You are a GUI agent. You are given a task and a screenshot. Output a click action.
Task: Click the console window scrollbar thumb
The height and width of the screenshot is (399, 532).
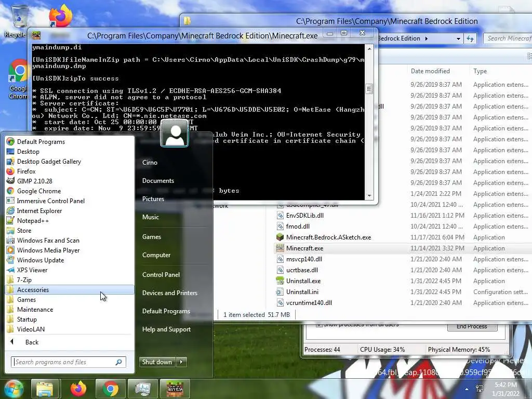pyautogui.click(x=369, y=89)
